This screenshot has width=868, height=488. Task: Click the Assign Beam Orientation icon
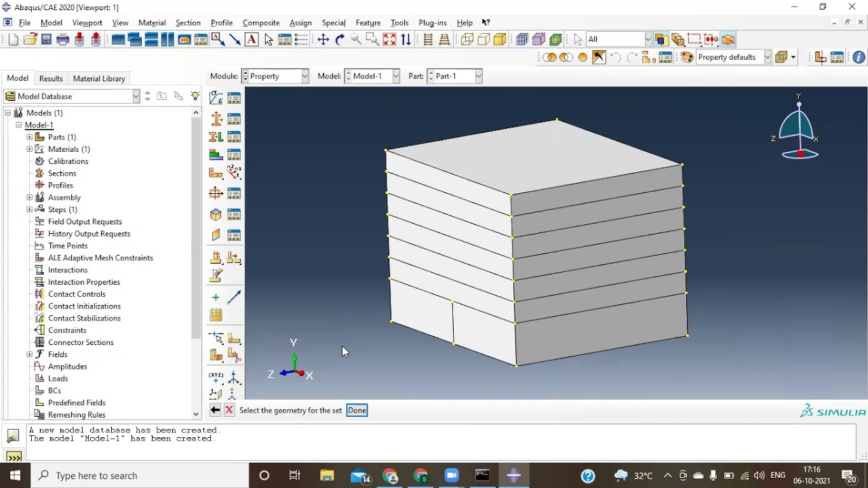pos(234,172)
